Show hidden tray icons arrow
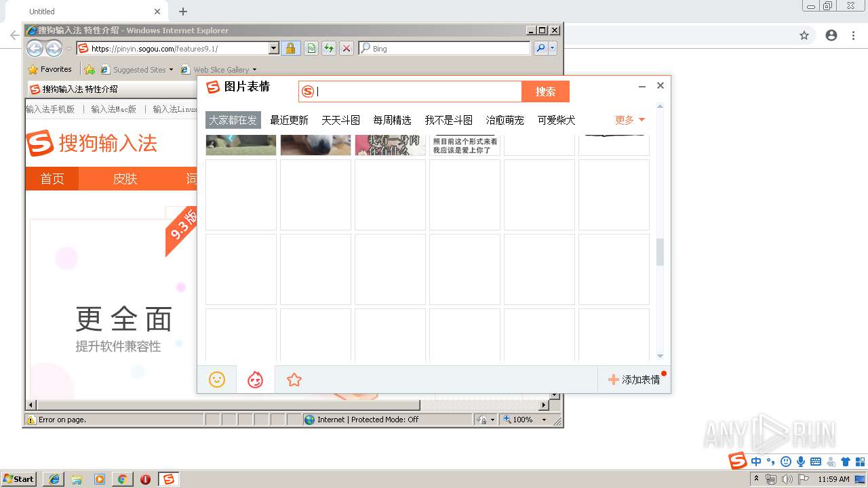This screenshot has height=488, width=868. [756, 479]
